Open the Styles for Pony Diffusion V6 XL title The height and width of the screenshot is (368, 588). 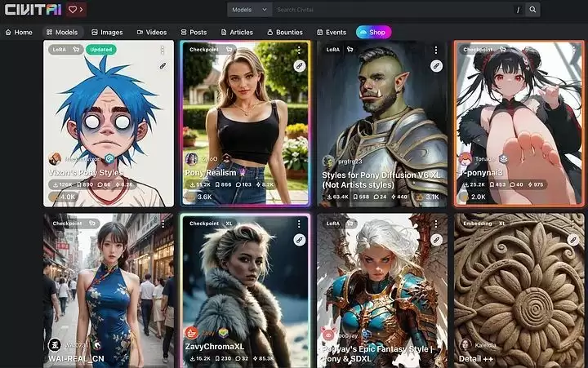point(379,180)
